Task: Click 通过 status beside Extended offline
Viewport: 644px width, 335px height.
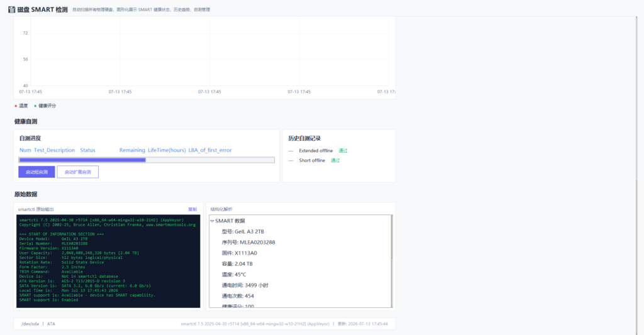Action: click(343, 151)
